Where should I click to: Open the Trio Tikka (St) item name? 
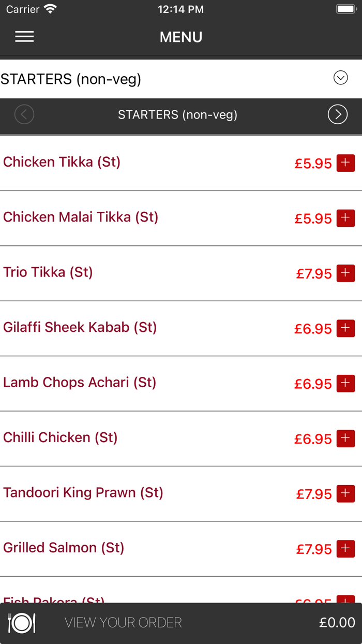click(48, 272)
